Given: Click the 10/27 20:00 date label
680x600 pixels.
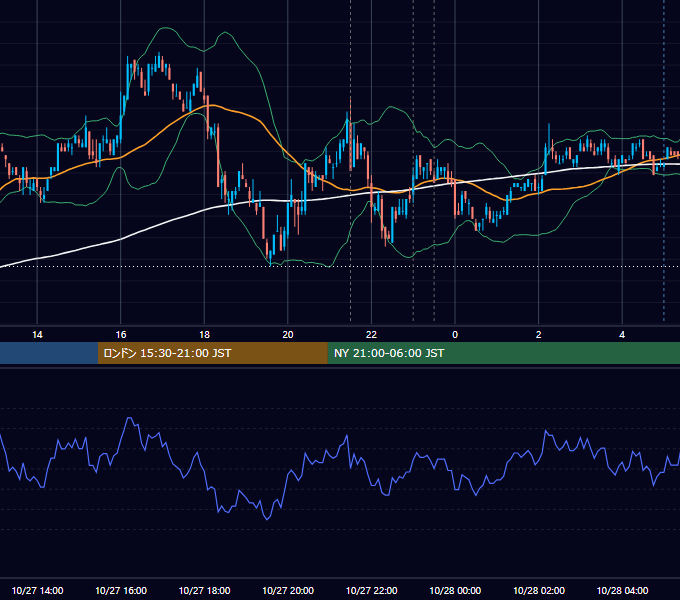Looking at the screenshot, I should coord(288,590).
